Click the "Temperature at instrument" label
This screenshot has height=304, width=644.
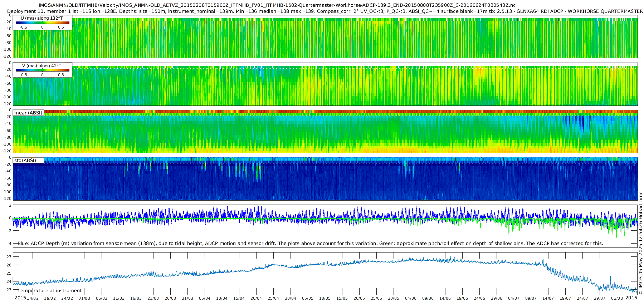pyautogui.click(x=49, y=291)
